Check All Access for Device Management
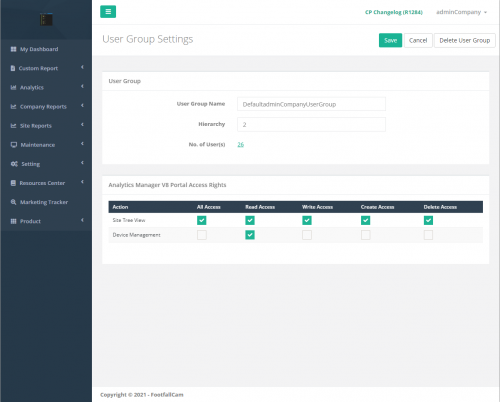This screenshot has width=500, height=402. point(202,235)
